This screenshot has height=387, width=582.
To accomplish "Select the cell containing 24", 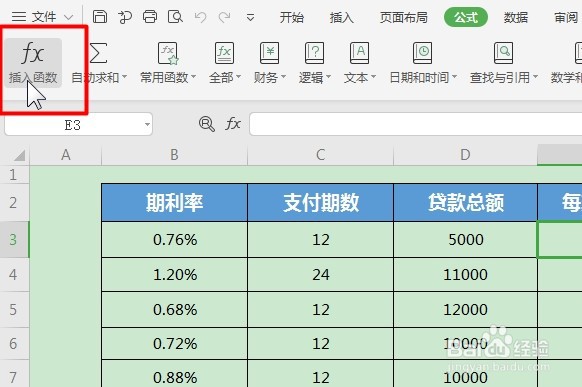I will pos(320,275).
